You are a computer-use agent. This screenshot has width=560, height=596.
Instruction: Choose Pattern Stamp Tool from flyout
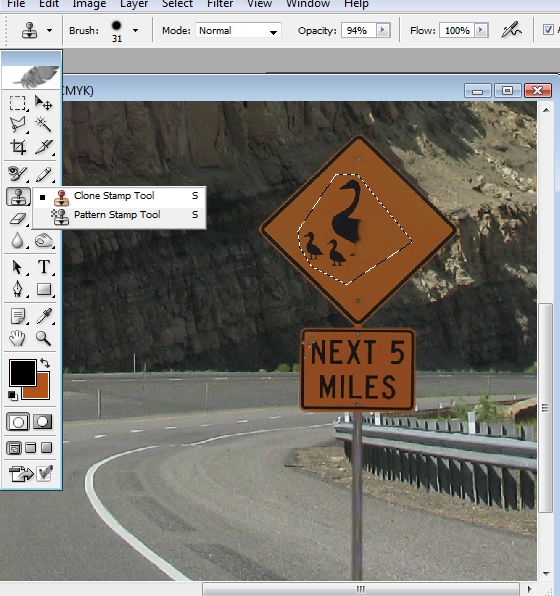coord(119,216)
